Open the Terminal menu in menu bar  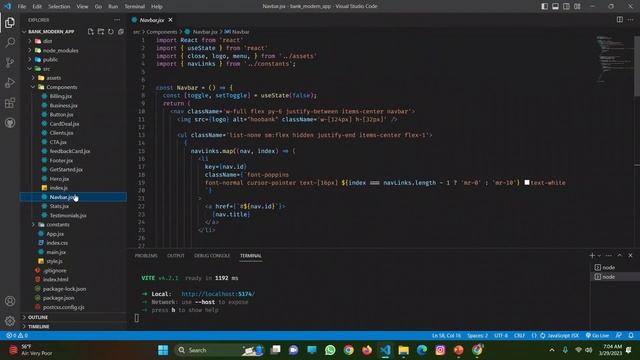point(135,6)
